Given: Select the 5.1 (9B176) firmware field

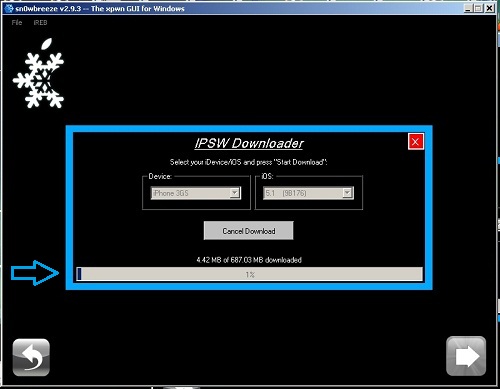Looking at the screenshot, I should (x=308, y=193).
